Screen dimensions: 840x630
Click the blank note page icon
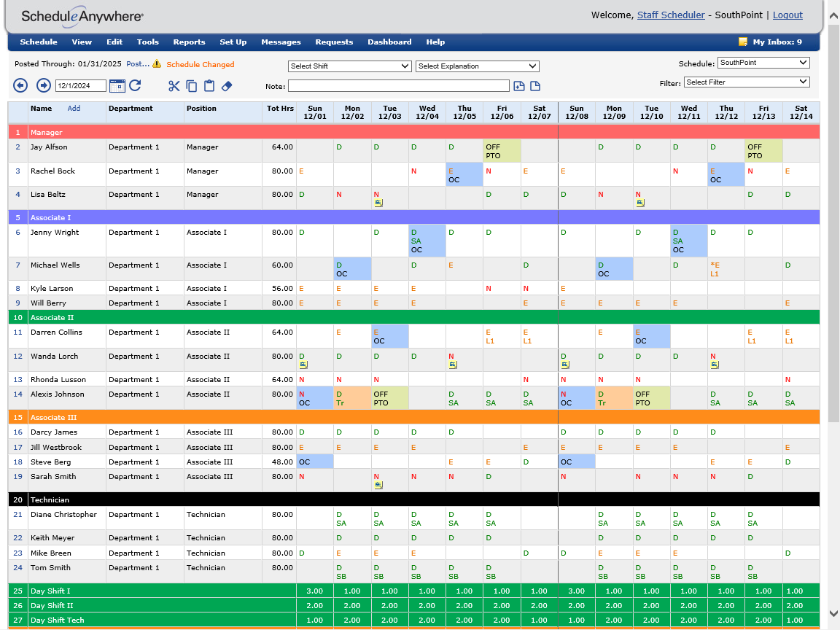point(534,86)
